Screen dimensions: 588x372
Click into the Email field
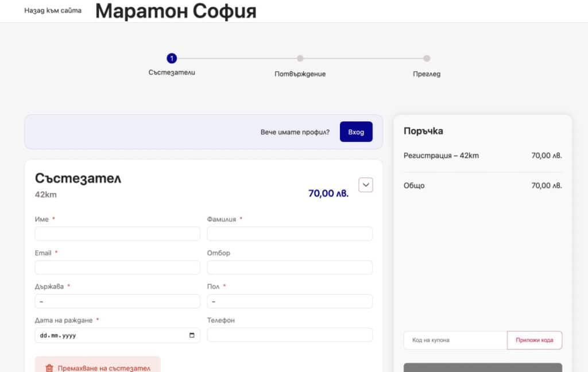(117, 268)
